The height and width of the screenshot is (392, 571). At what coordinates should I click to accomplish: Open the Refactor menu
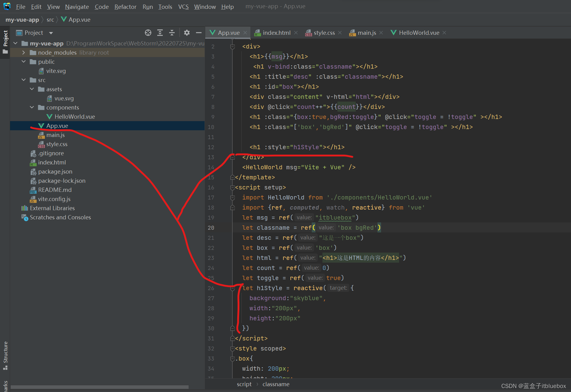pos(125,7)
